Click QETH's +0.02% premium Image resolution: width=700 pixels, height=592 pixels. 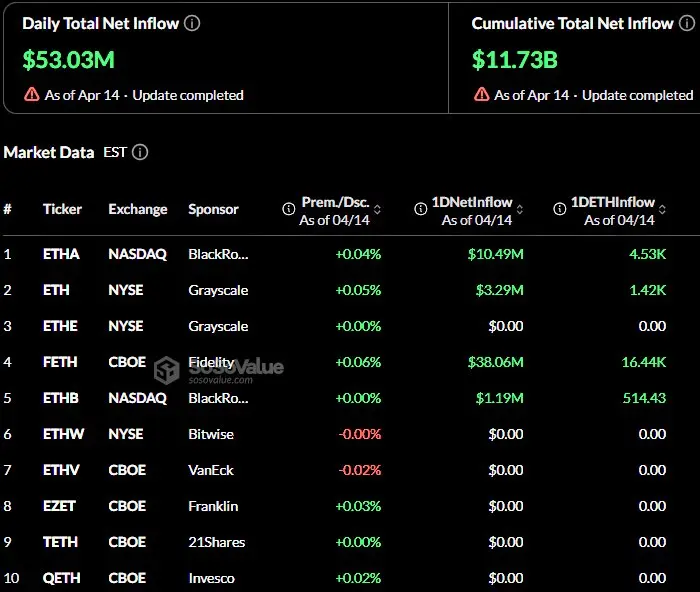tap(358, 578)
